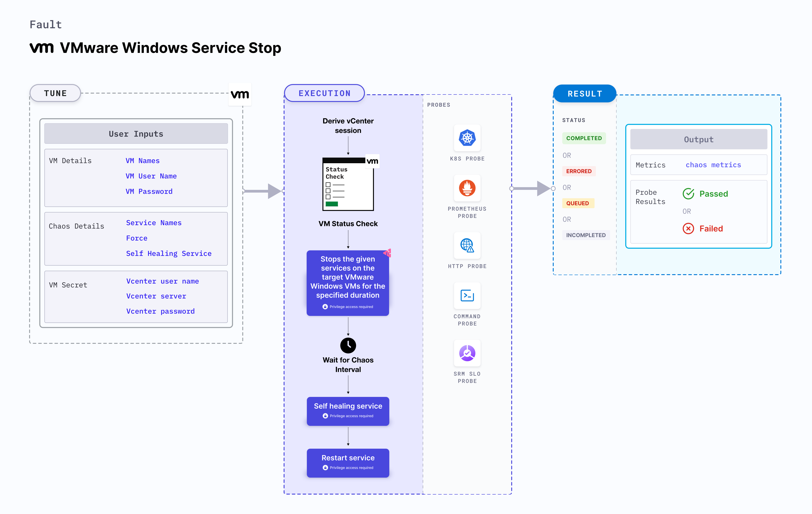Expand the TUNE section
Viewport: 812px width, 514px height.
(x=55, y=93)
